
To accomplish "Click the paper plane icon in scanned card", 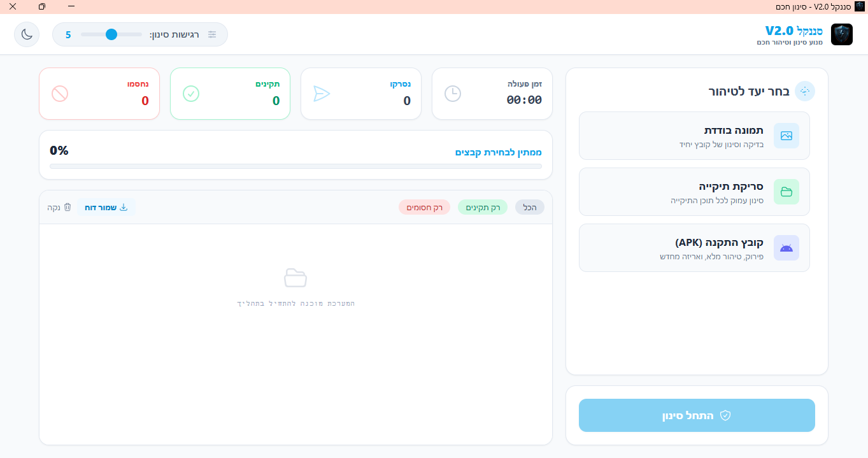I will (322, 94).
